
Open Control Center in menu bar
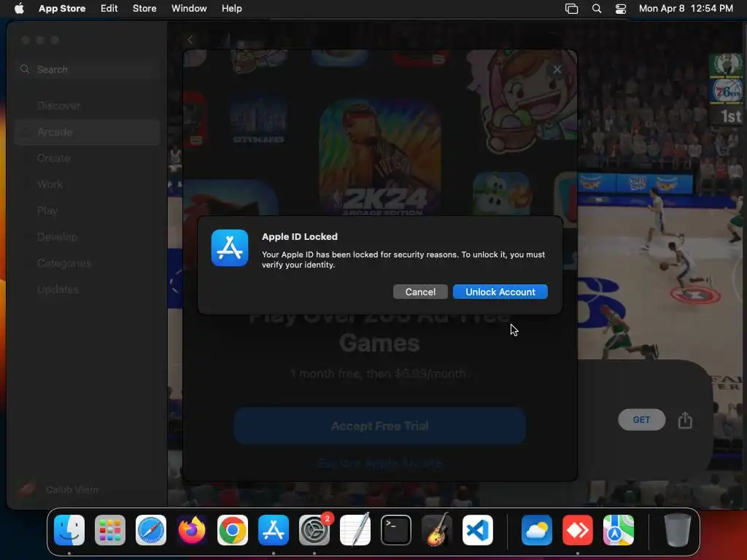[621, 9]
